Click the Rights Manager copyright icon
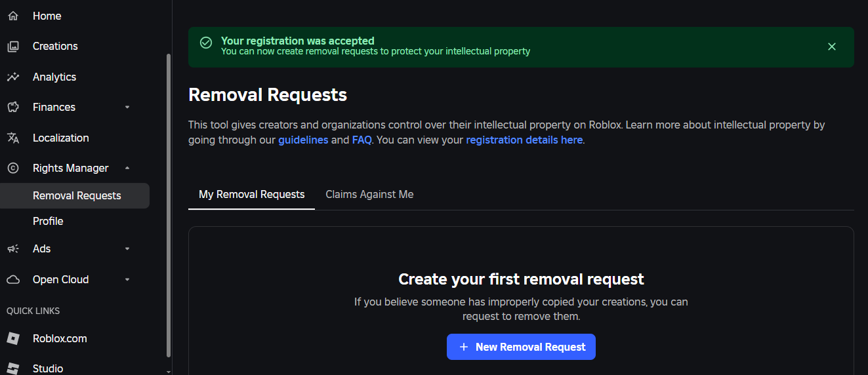Viewport: 868px width, 375px height. (13, 168)
